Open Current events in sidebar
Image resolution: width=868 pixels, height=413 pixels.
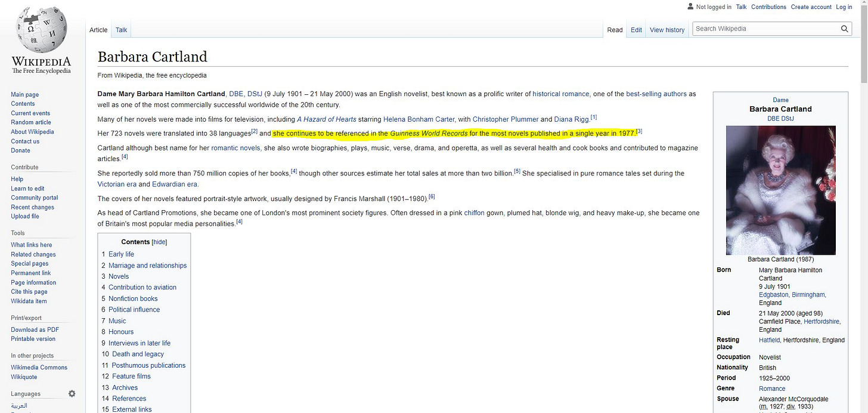(x=30, y=113)
